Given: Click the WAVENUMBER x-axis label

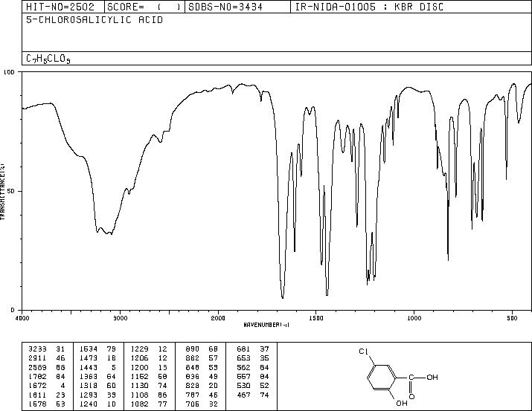Looking at the screenshot, I should 266,325.
